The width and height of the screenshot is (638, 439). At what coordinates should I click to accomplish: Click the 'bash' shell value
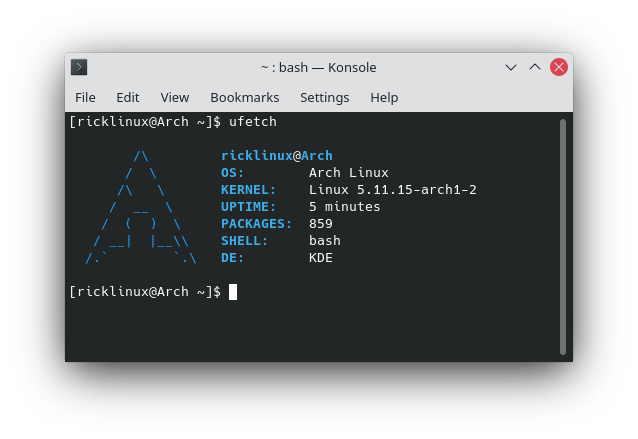[x=325, y=241]
